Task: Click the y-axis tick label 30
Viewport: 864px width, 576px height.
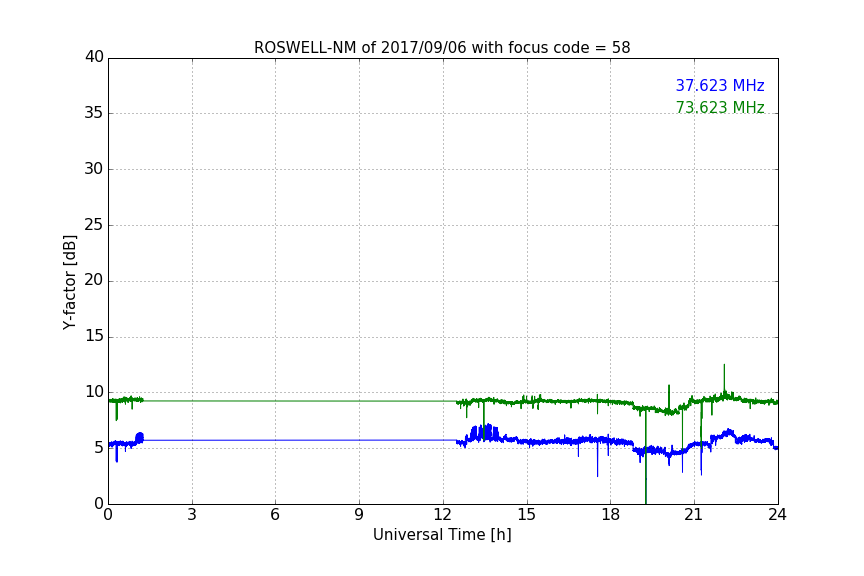Action: coord(94,169)
